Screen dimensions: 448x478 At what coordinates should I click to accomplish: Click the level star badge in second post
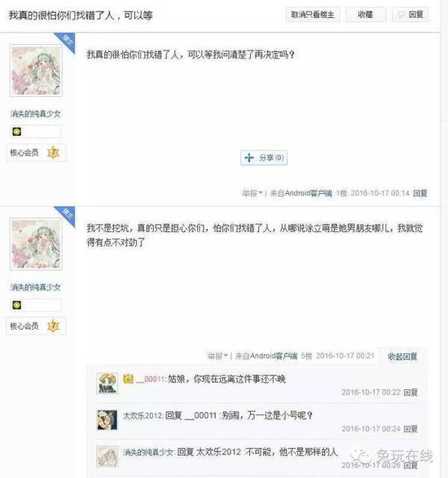[53, 326]
